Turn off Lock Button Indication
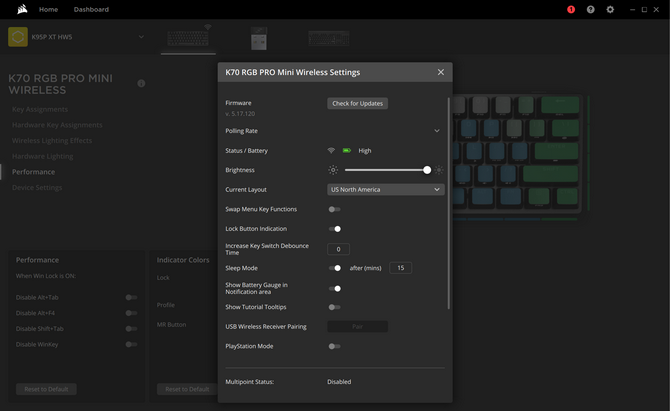Viewport: 670px width, 411px height. [335, 229]
